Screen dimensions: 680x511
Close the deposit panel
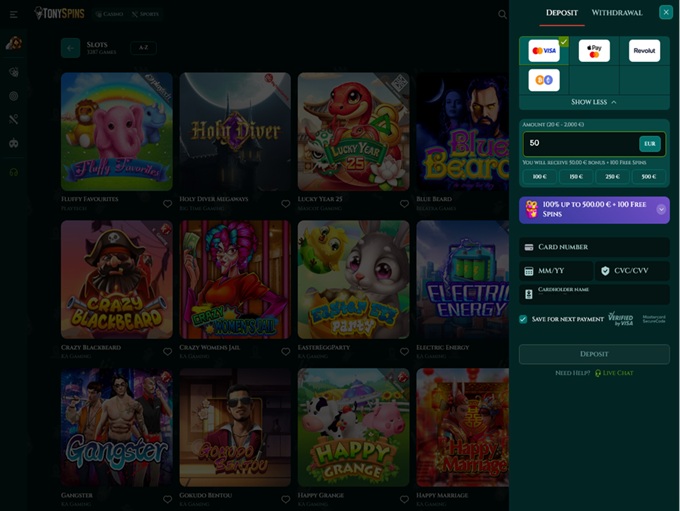tap(666, 12)
